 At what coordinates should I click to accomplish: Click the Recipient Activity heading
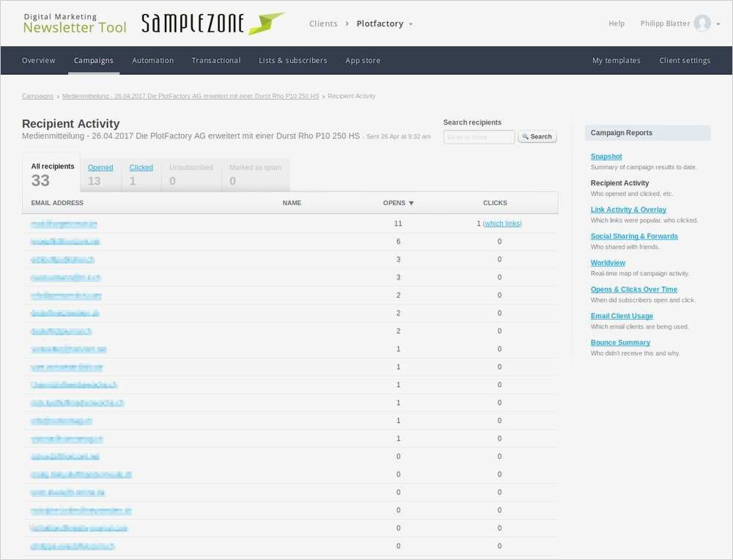tap(70, 123)
